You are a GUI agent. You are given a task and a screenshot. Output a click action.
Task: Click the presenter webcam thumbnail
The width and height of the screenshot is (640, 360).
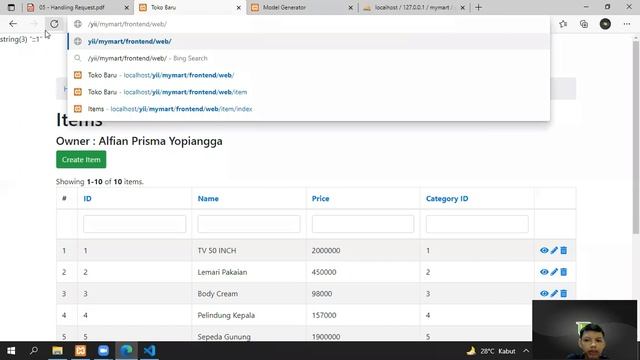point(584,329)
